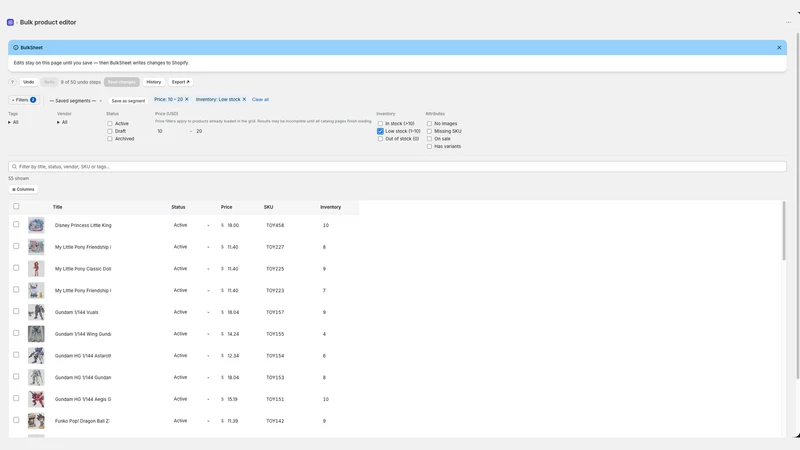Enable the Has variants attribute filter
Viewport: 800px width, 450px height.
(x=429, y=146)
